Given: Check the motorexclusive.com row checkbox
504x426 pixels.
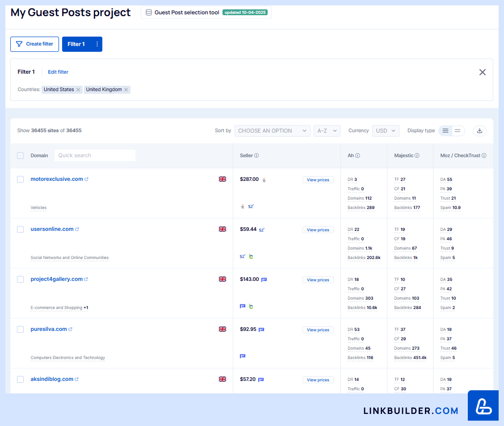Looking at the screenshot, I should (x=20, y=179).
